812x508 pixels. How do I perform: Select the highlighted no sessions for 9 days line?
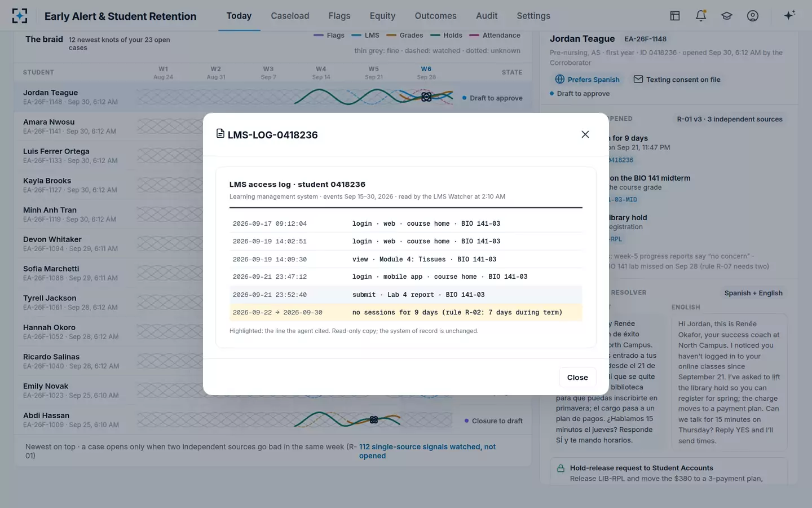point(406,312)
